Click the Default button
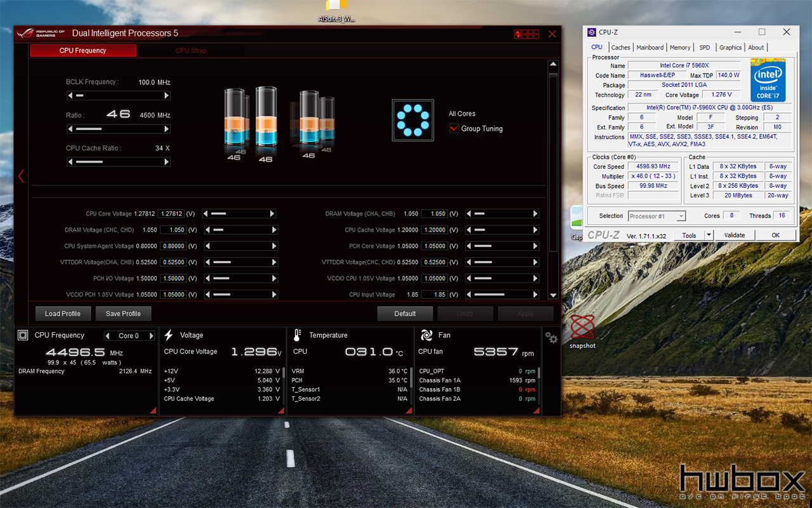Image resolution: width=812 pixels, height=508 pixels. tap(405, 314)
